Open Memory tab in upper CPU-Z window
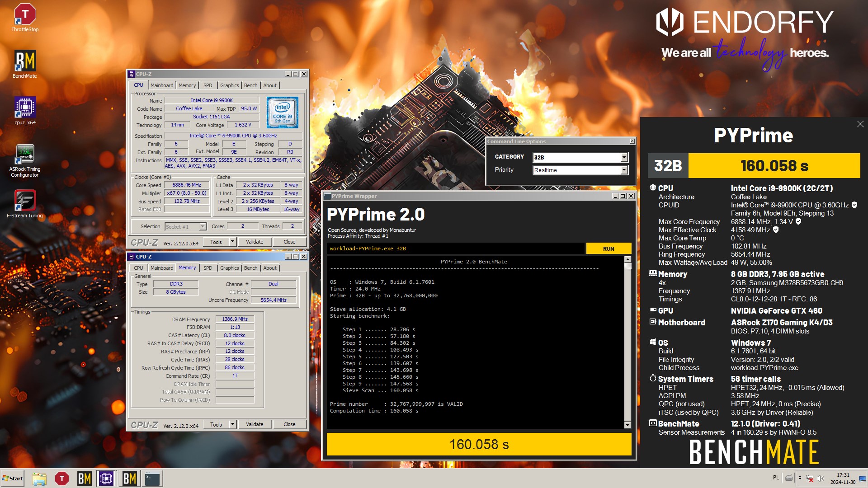The height and width of the screenshot is (488, 868). coord(187,85)
